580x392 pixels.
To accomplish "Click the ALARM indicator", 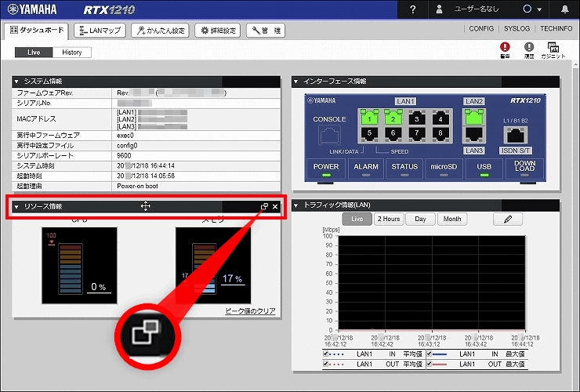I will [366, 169].
